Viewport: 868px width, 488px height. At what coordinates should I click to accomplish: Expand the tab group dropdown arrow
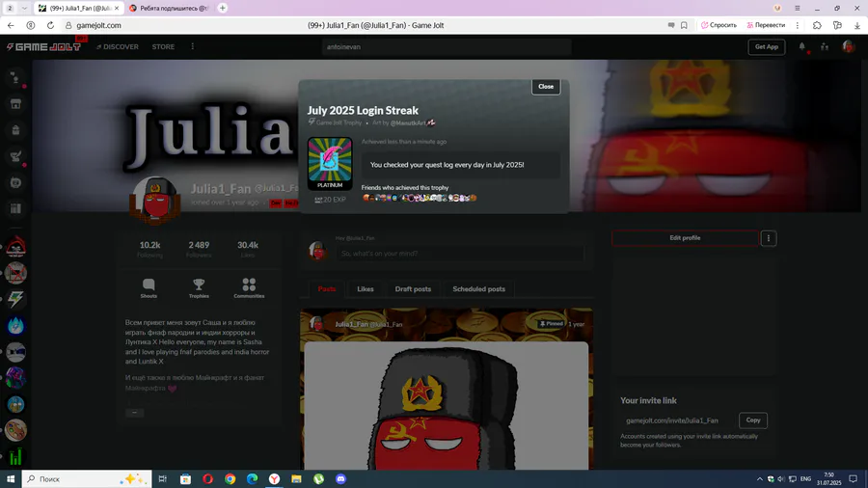pos(24,9)
